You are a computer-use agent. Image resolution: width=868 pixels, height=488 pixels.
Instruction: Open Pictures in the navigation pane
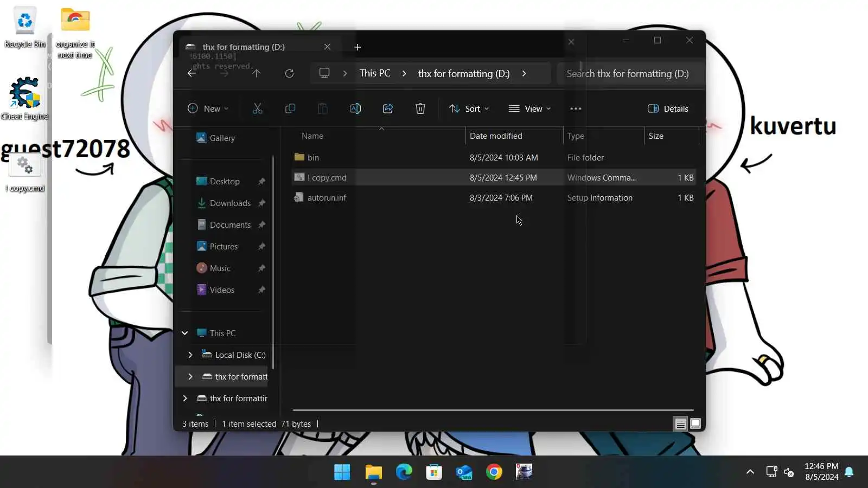217,246
